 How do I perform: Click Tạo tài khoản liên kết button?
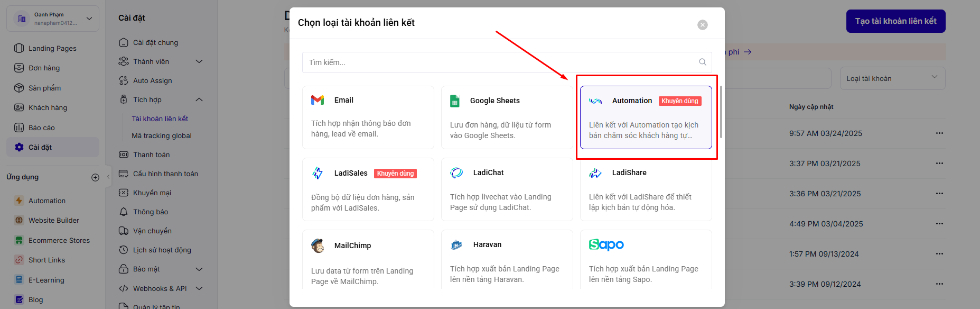pos(895,21)
